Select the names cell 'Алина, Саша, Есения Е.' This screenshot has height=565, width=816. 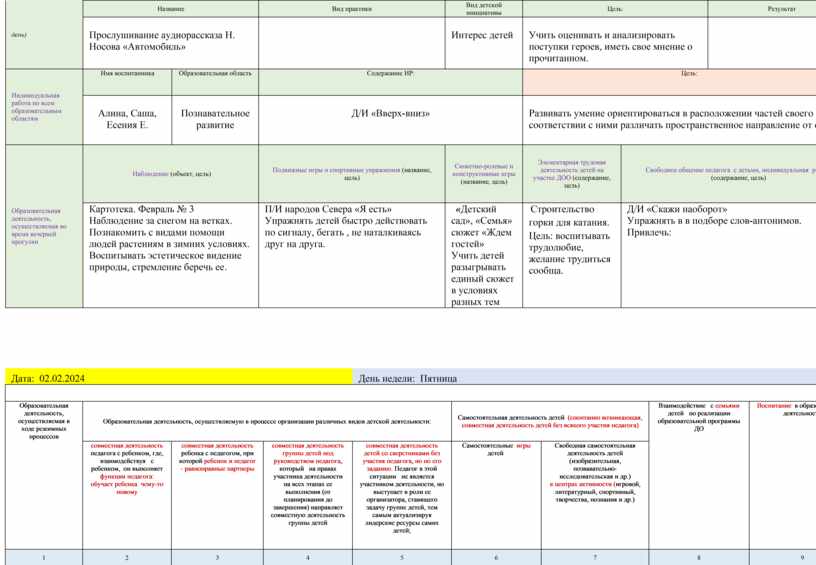[127, 120]
